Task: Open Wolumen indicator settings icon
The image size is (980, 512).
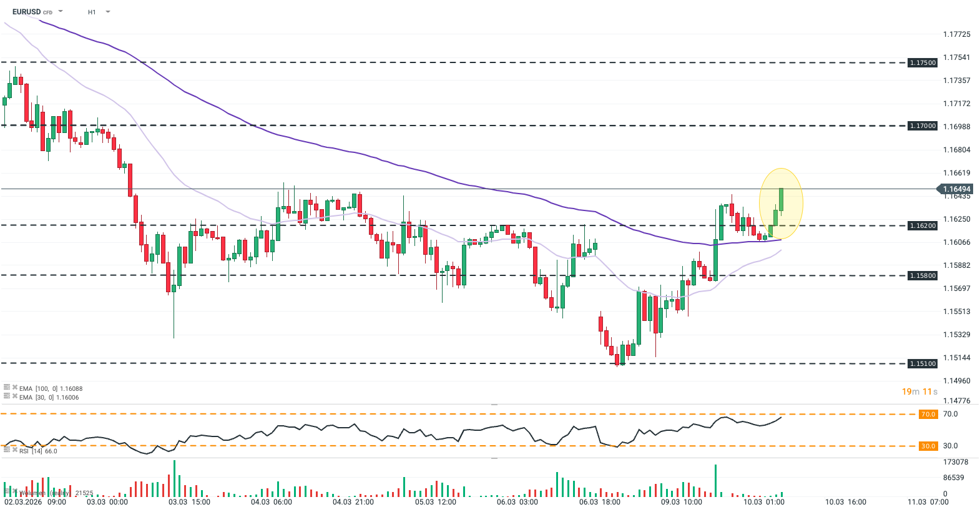Action: click(x=7, y=492)
